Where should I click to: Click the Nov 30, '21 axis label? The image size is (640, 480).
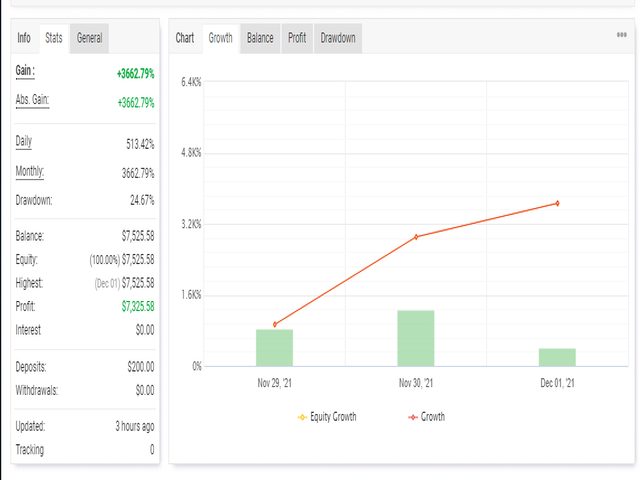(416, 383)
